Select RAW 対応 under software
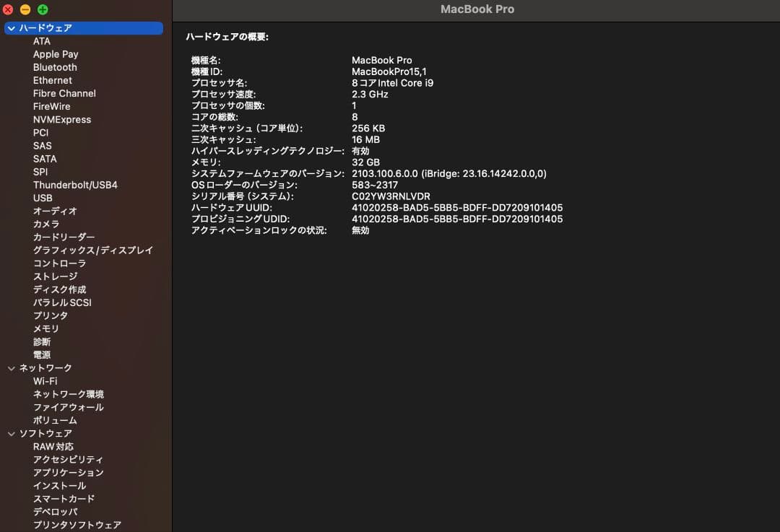Viewport: 780px width, 532px height. (53, 447)
